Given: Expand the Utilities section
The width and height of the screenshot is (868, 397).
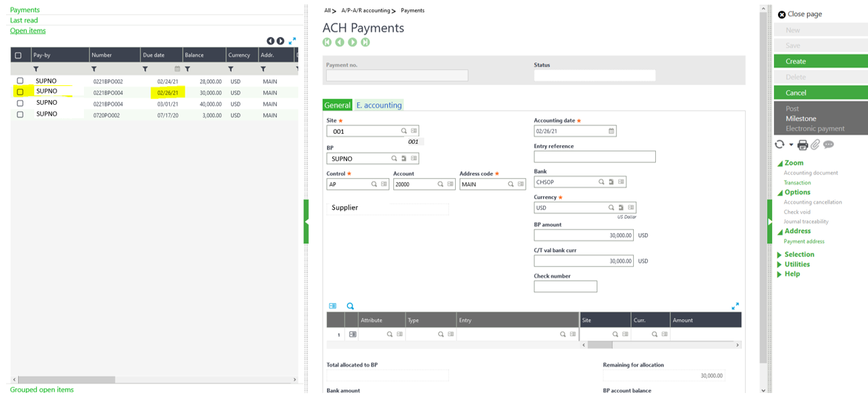Looking at the screenshot, I should (797, 265).
